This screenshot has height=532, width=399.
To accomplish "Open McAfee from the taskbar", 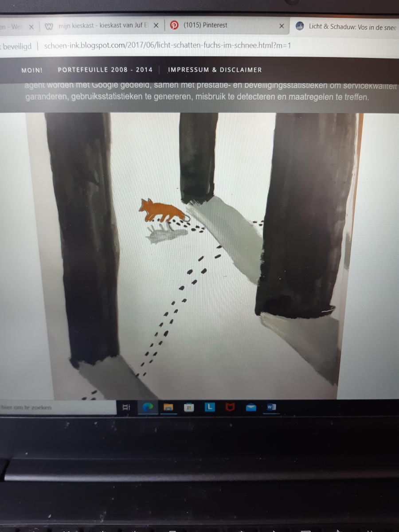I will (x=230, y=407).
